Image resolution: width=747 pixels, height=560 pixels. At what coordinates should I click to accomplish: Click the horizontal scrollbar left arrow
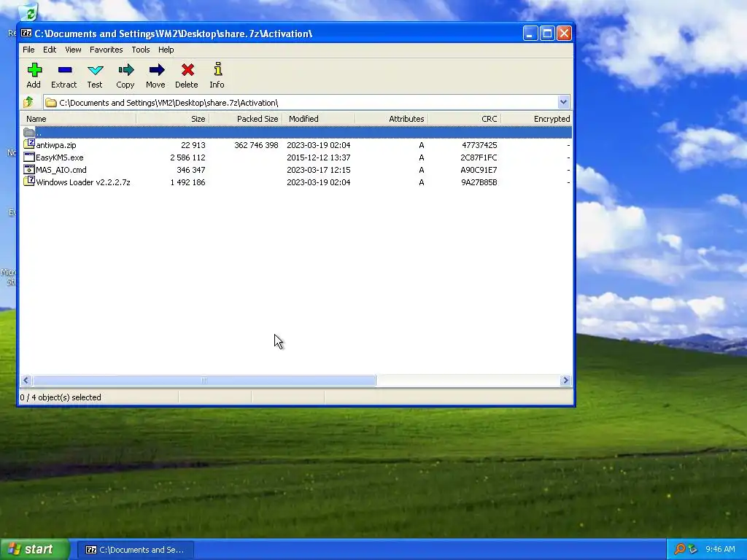pos(26,380)
